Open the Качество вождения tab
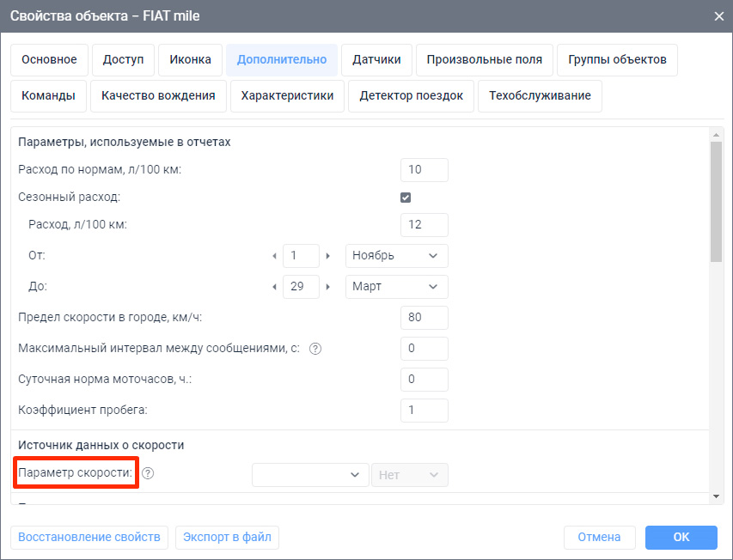The height and width of the screenshot is (560, 733). tap(158, 95)
